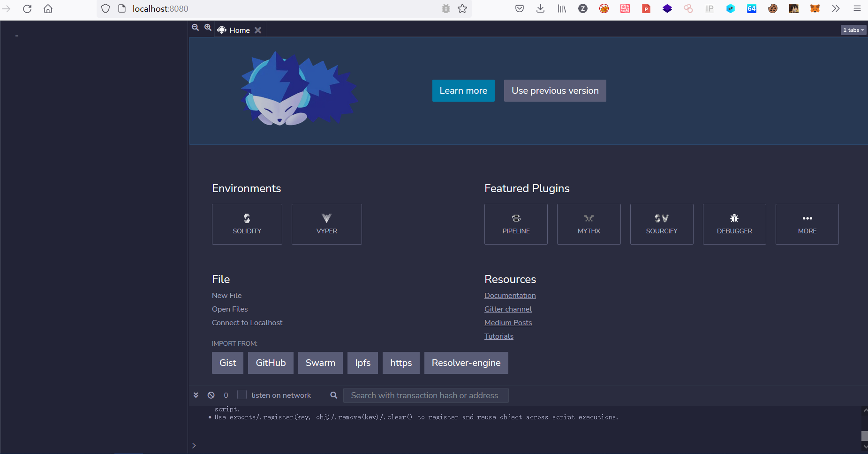Click the Z extension icon
This screenshot has height=454, width=868.
(x=583, y=8)
